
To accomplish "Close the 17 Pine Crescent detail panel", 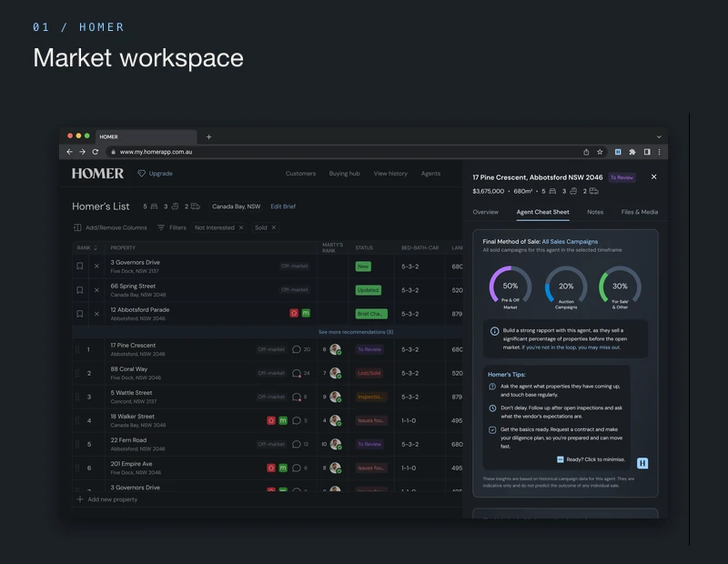I will (x=653, y=176).
